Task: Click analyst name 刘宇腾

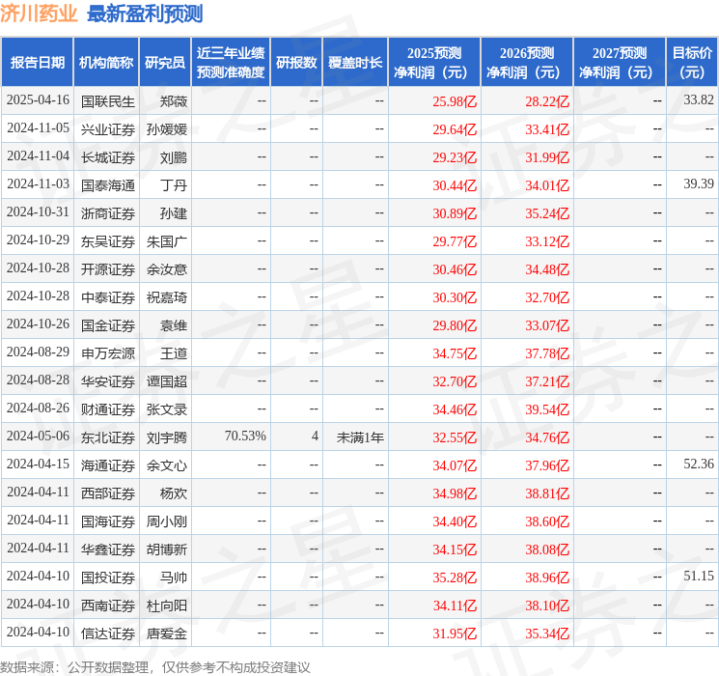Action: (166, 438)
